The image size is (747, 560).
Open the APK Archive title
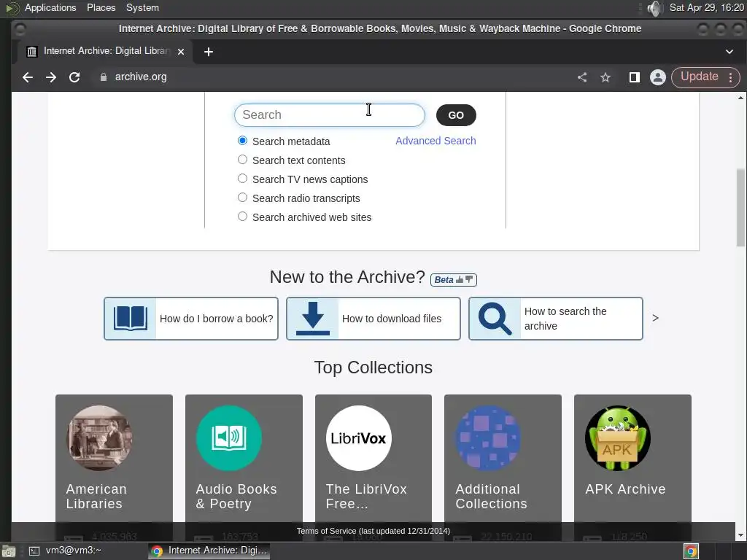[x=625, y=489]
